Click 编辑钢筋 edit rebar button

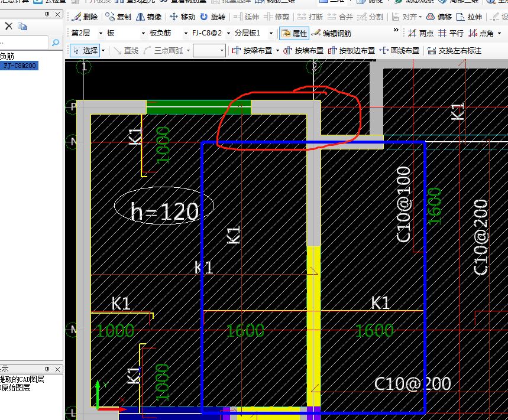point(331,33)
